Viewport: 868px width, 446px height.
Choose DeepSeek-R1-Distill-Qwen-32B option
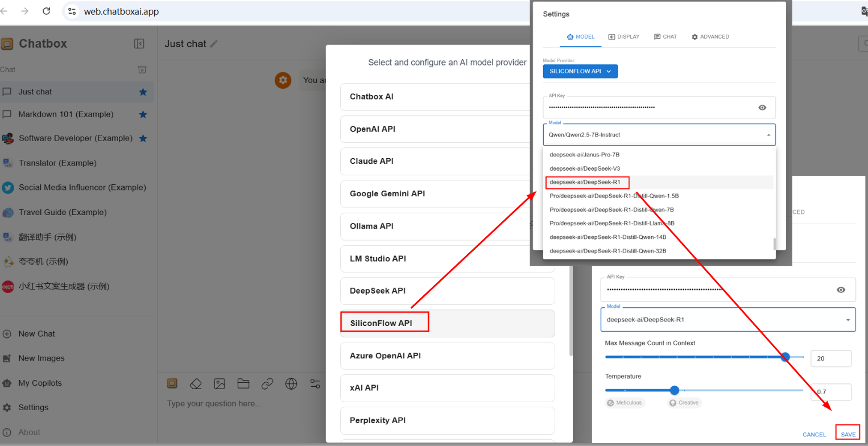659,250
